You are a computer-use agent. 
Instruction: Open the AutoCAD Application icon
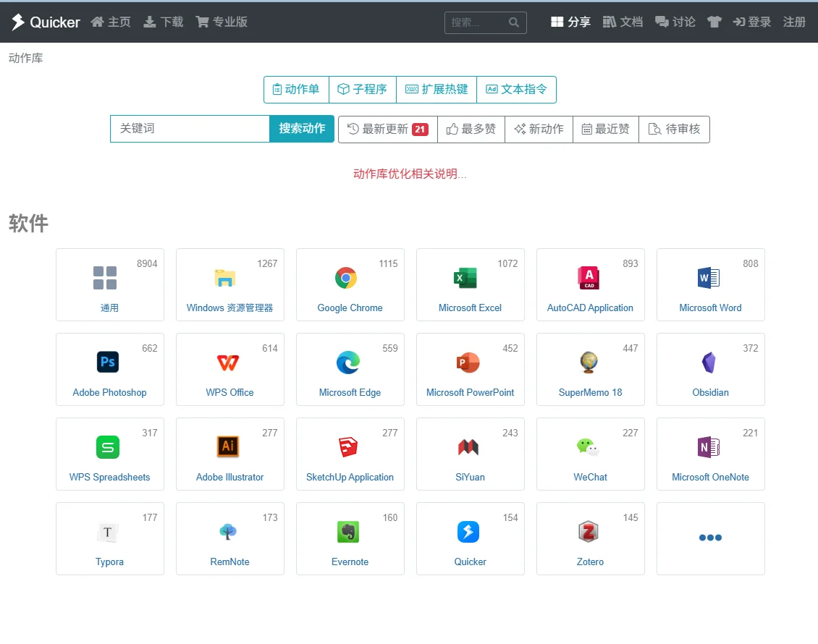[589, 278]
